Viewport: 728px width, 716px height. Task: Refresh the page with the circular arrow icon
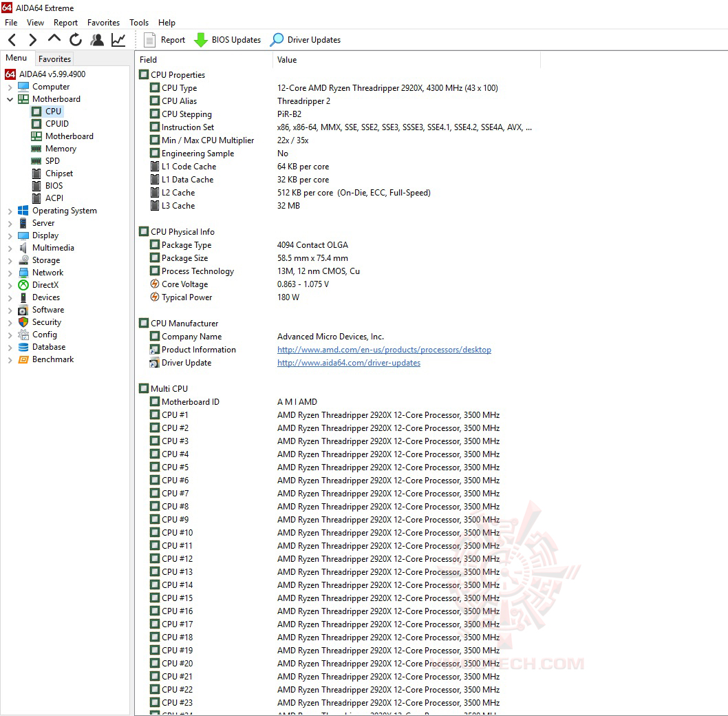[76, 40]
